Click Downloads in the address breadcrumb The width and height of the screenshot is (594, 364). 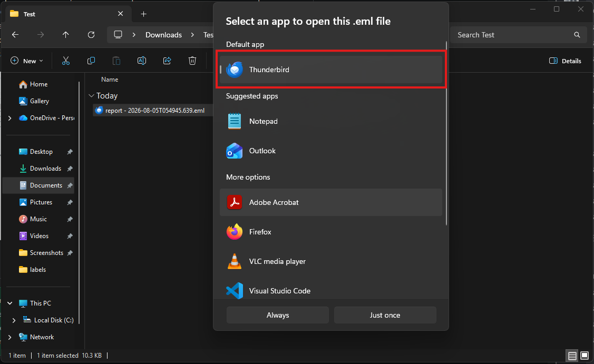163,35
